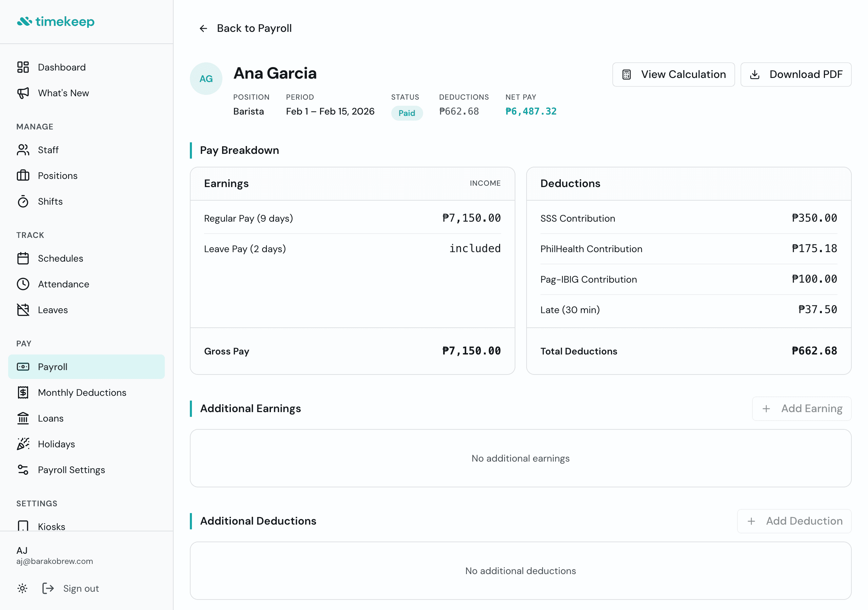Click the Dashboard grid icon
Image resolution: width=868 pixels, height=610 pixels.
(x=23, y=67)
